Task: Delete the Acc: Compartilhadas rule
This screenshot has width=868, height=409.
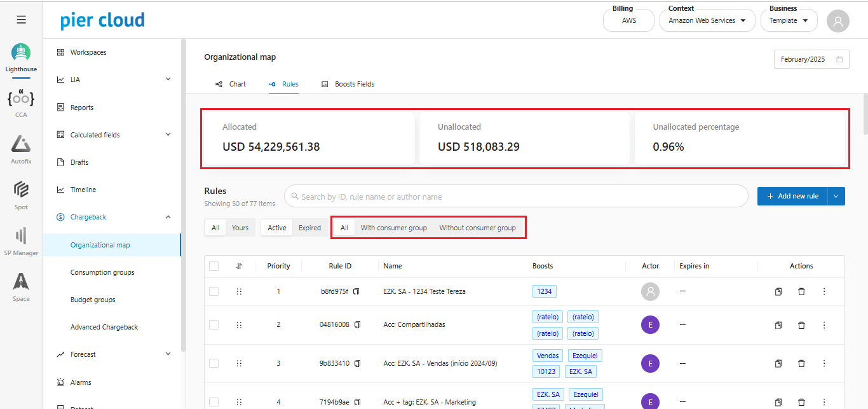Action: [x=801, y=325]
